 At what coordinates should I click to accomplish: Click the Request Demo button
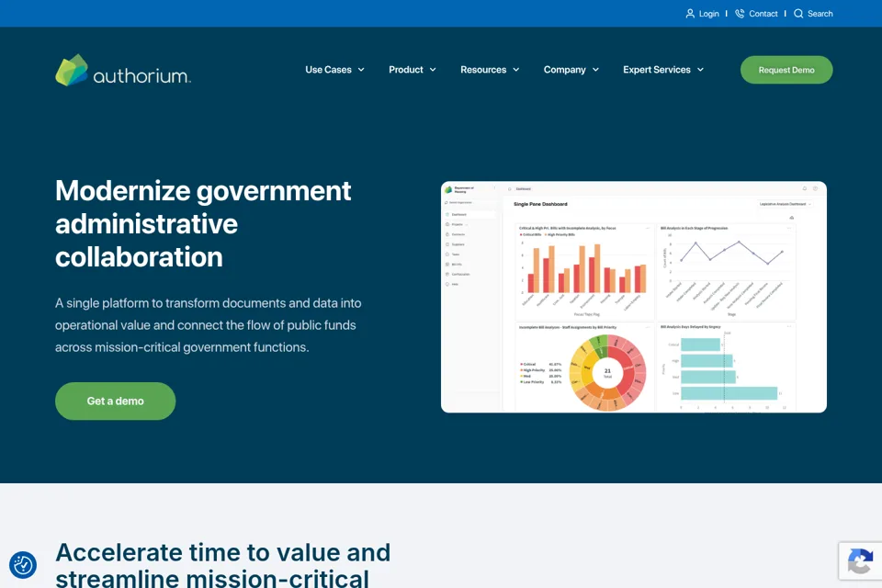click(786, 70)
